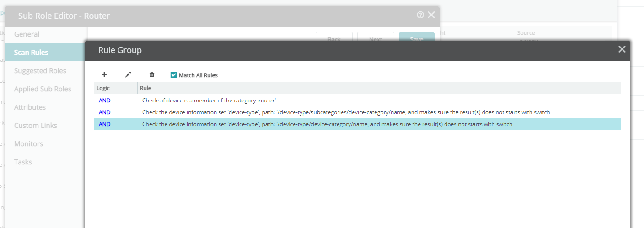Screen dimensions: 644x228
Task: Delete selected rule with trash icon
Action: [x=152, y=74]
